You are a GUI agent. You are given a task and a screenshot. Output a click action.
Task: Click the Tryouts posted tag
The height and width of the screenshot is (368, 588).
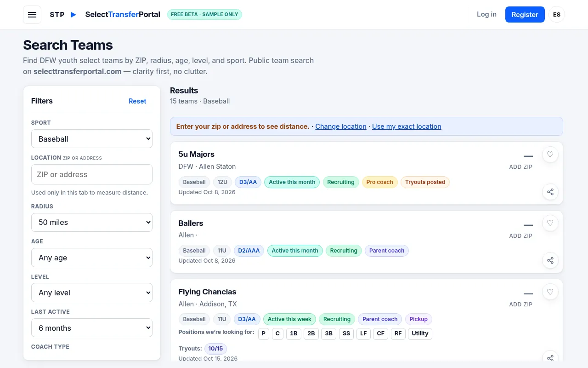coord(425,182)
